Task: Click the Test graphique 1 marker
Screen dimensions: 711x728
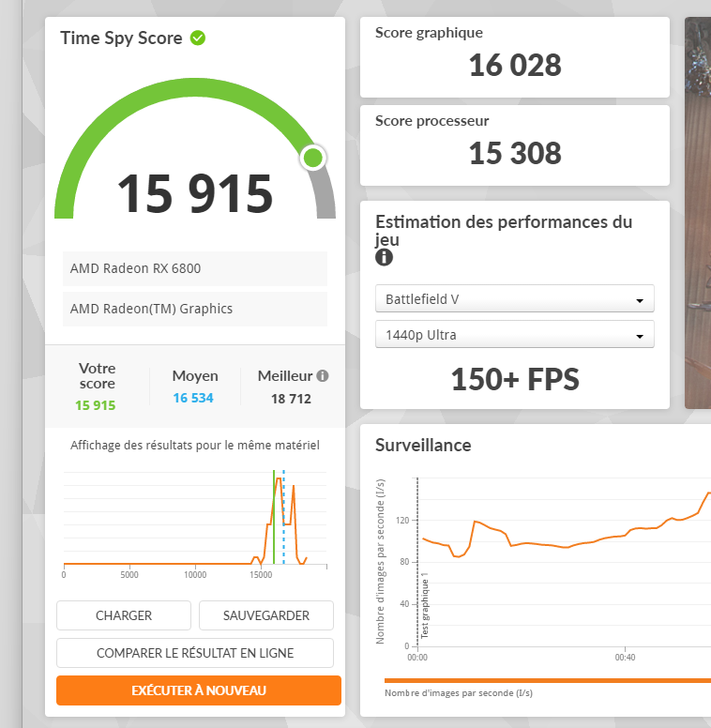Action: (424, 605)
